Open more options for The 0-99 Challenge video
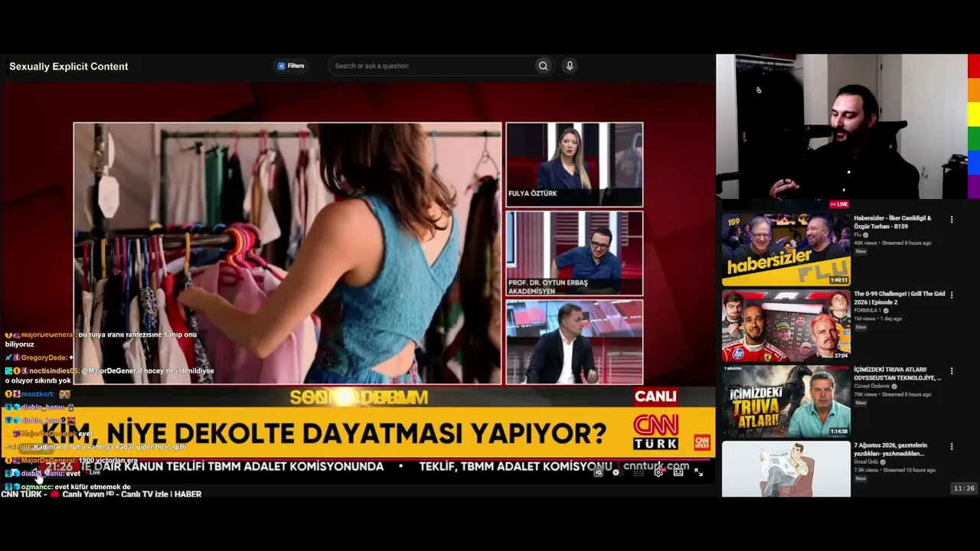This screenshot has width=980, height=551. 952,295
